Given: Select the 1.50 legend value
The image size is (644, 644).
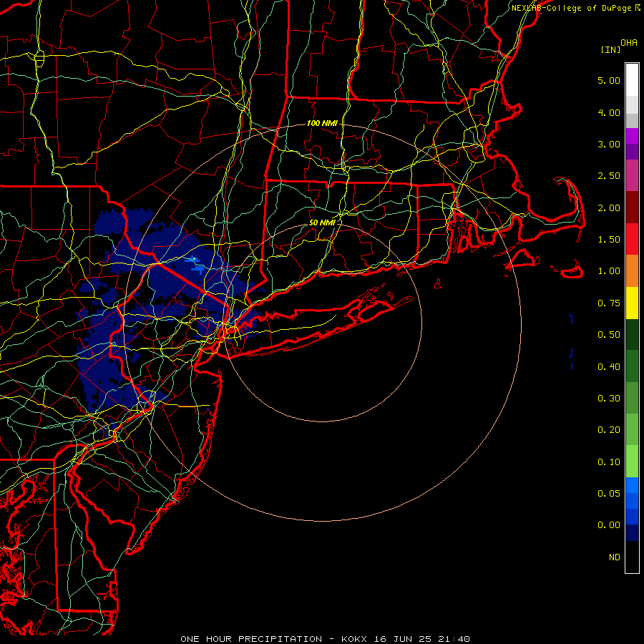Looking at the screenshot, I should 609,240.
